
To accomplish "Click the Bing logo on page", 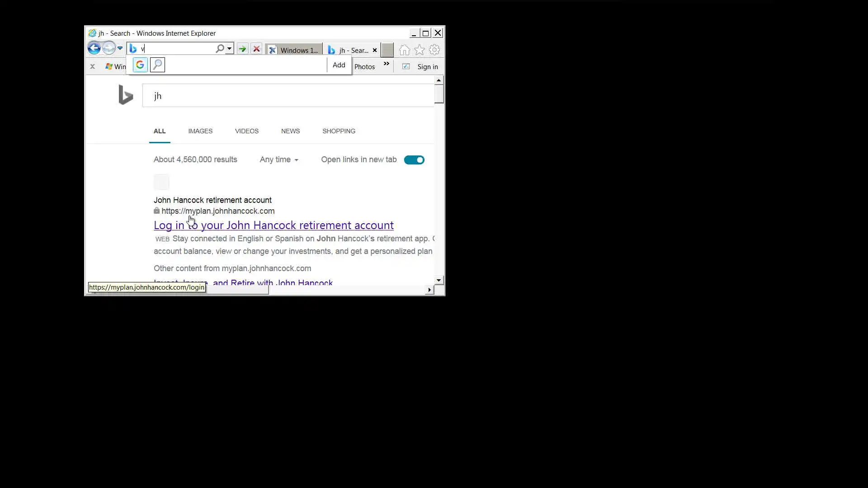I will pos(126,95).
